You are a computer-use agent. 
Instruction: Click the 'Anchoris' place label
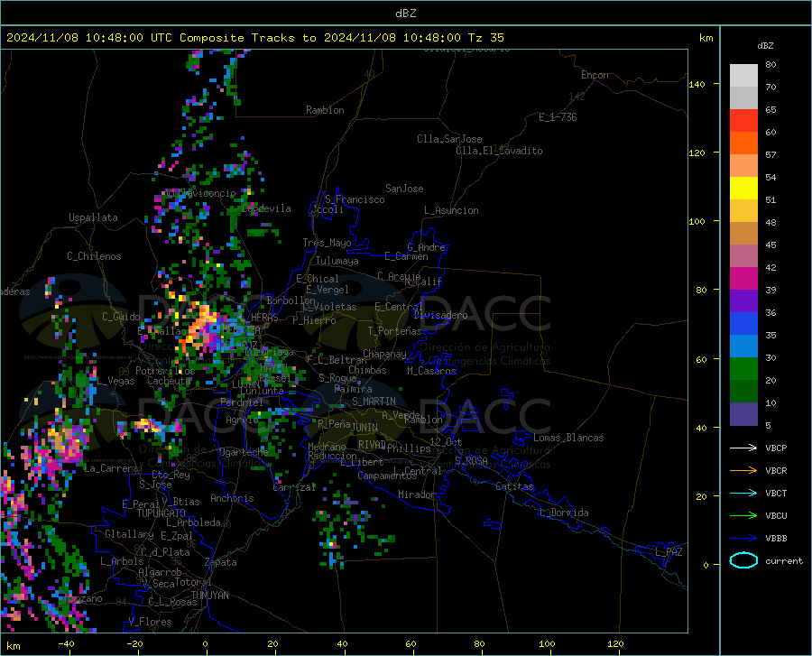(x=232, y=498)
